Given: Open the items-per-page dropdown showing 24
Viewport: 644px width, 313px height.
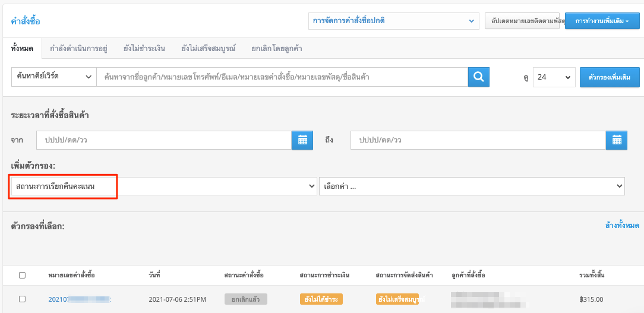Looking at the screenshot, I should click(554, 77).
